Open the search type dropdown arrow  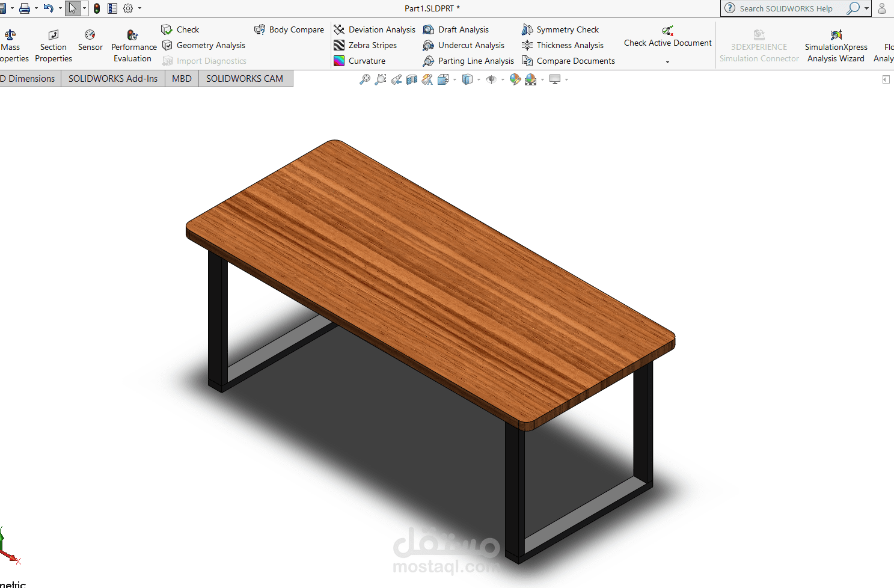tap(866, 8)
